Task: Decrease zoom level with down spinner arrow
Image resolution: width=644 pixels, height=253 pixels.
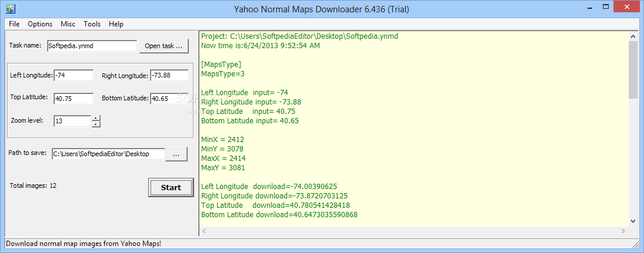Action: pos(96,124)
